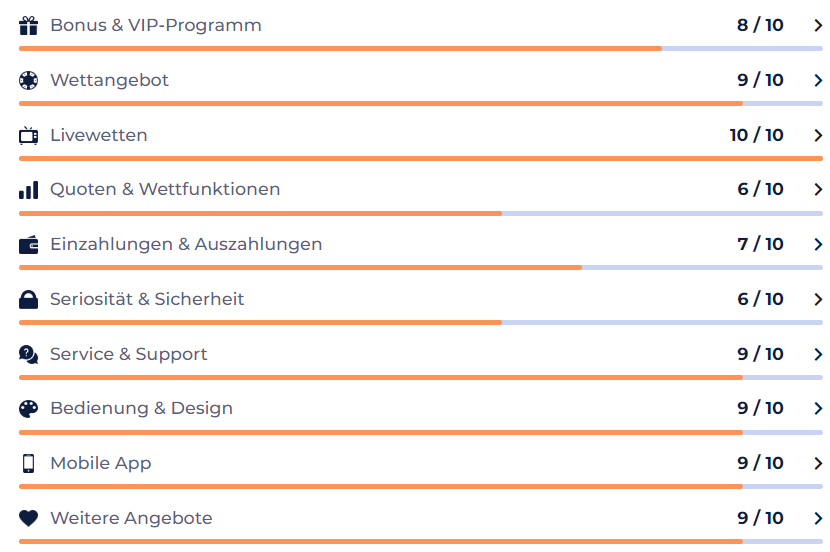The height and width of the screenshot is (552, 830).
Task: Click the TV icon next to Livewetten
Action: (x=29, y=135)
